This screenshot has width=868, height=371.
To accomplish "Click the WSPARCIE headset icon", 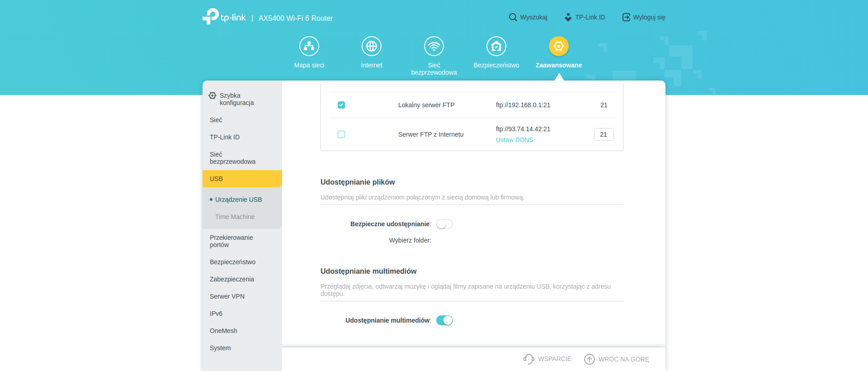I will tap(528, 359).
